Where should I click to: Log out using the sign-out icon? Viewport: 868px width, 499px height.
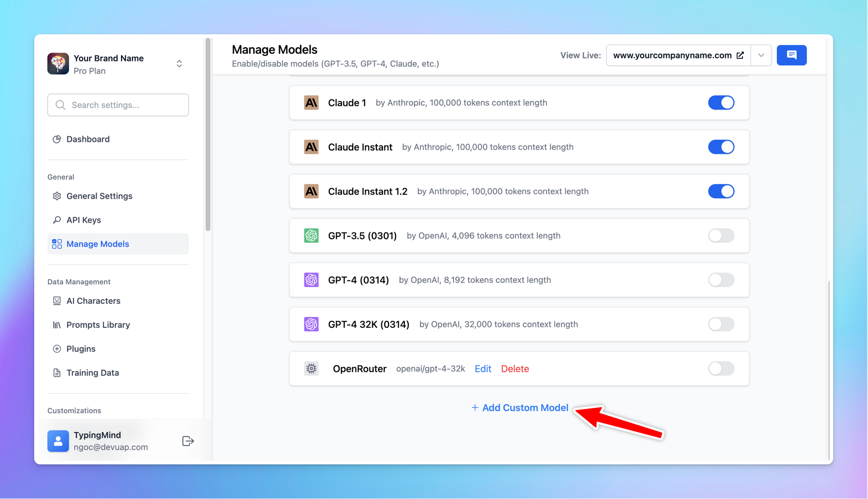point(188,441)
